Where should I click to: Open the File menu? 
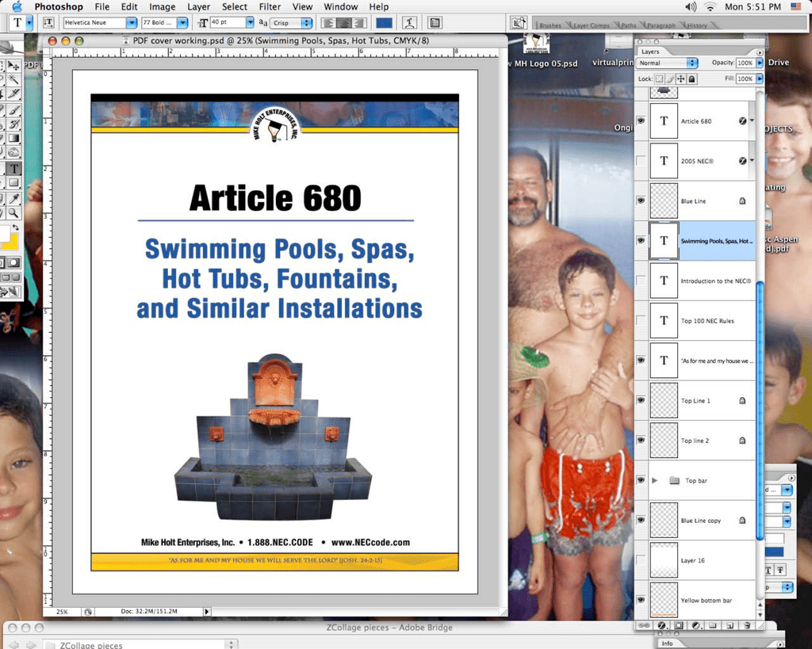point(102,6)
